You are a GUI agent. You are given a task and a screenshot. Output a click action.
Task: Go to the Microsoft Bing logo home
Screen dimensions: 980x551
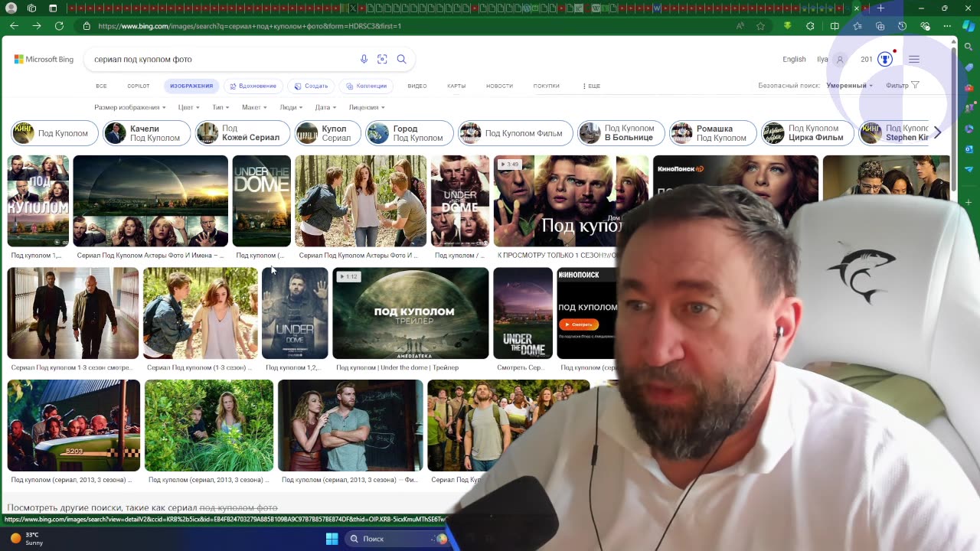(x=44, y=59)
